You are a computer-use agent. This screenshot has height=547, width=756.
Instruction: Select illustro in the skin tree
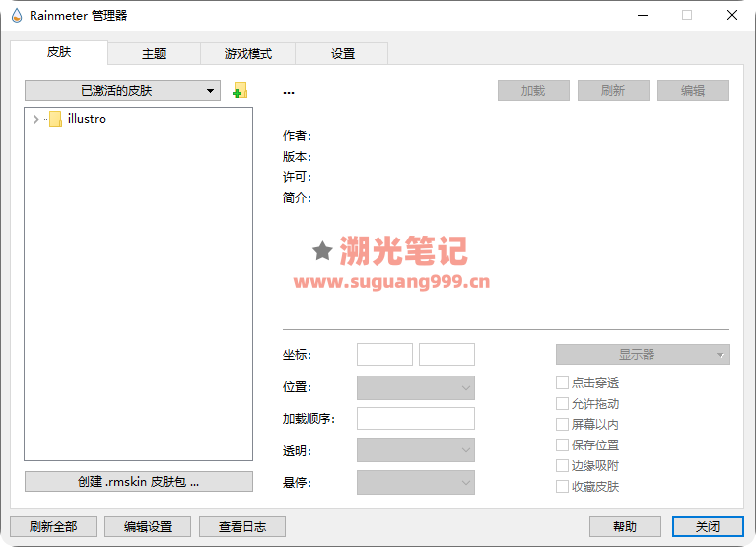(x=87, y=119)
